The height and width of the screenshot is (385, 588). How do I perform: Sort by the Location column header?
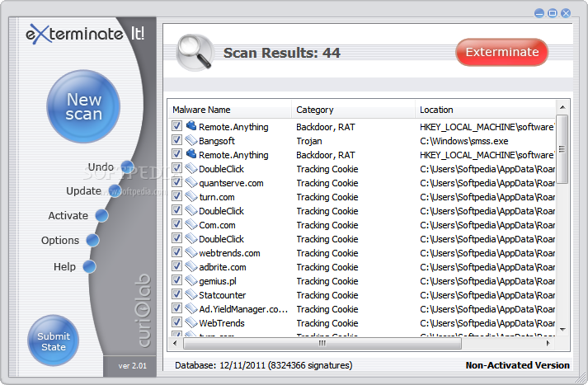coord(485,110)
